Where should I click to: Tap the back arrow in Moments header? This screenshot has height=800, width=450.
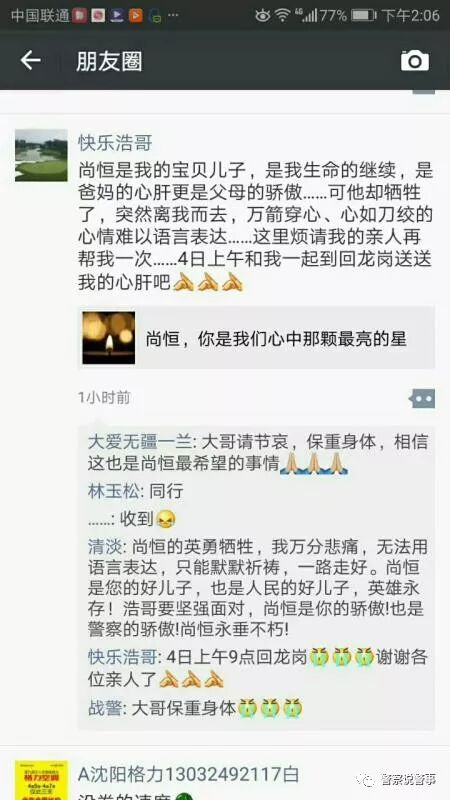click(30, 61)
